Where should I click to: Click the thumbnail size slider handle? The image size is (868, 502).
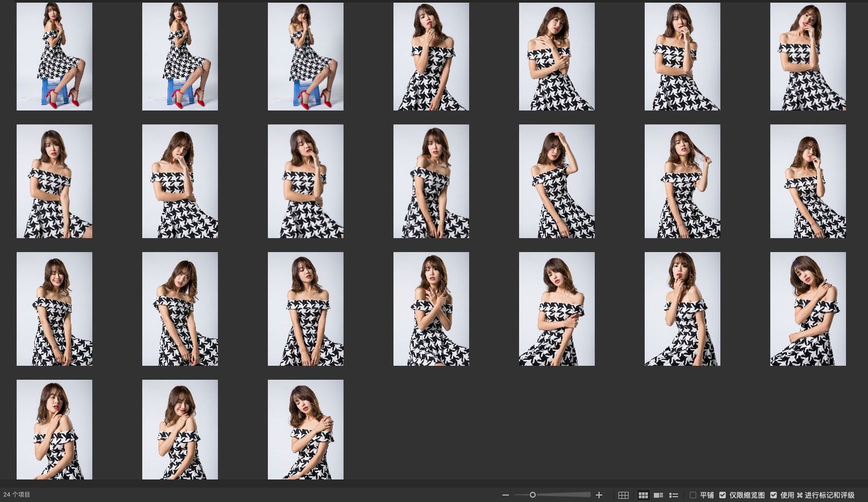point(533,495)
